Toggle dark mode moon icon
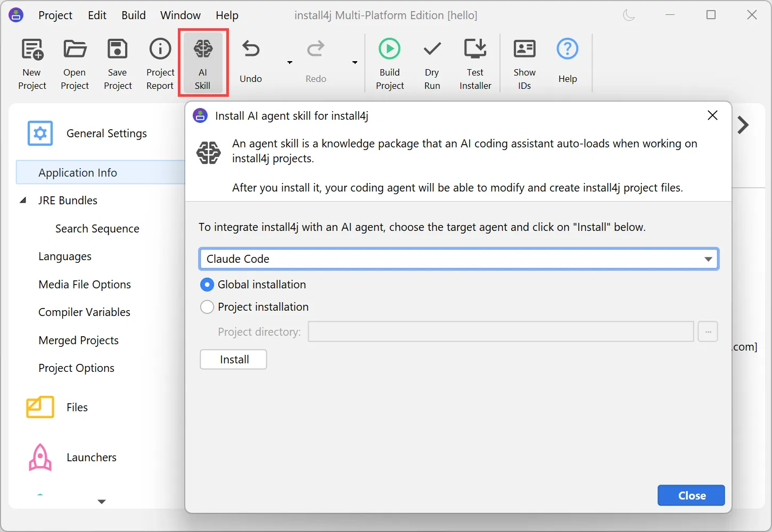Viewport: 772px width, 532px height. tap(629, 15)
